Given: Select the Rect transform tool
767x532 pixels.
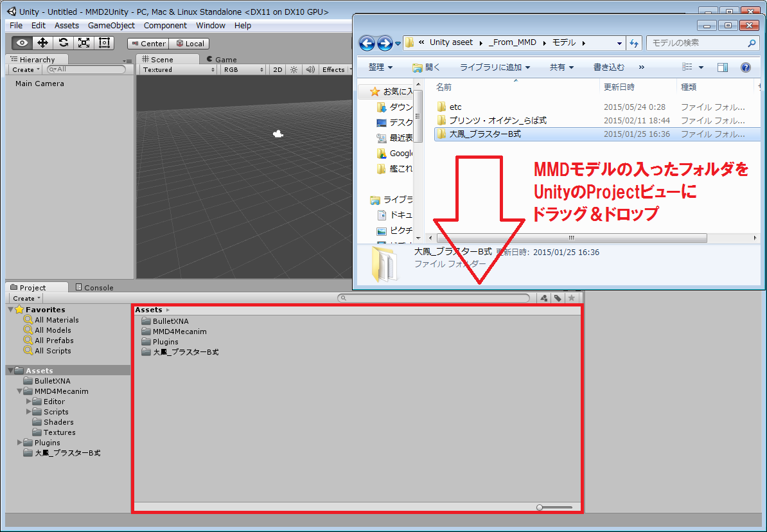Looking at the screenshot, I should pyautogui.click(x=103, y=43).
